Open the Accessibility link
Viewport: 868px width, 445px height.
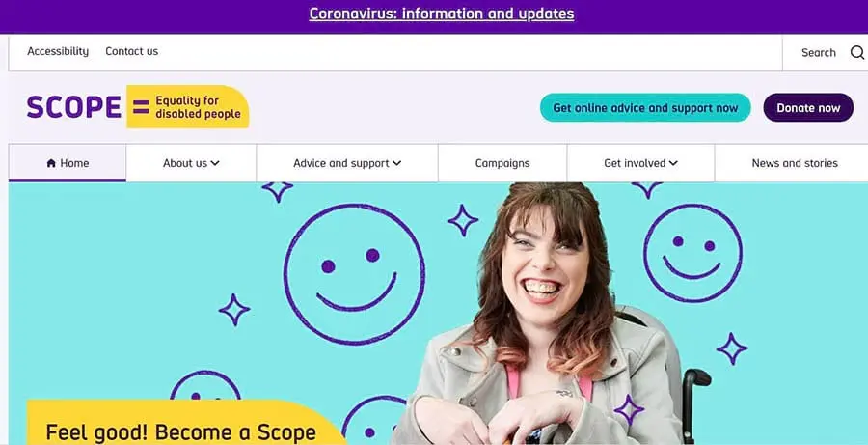click(x=58, y=51)
